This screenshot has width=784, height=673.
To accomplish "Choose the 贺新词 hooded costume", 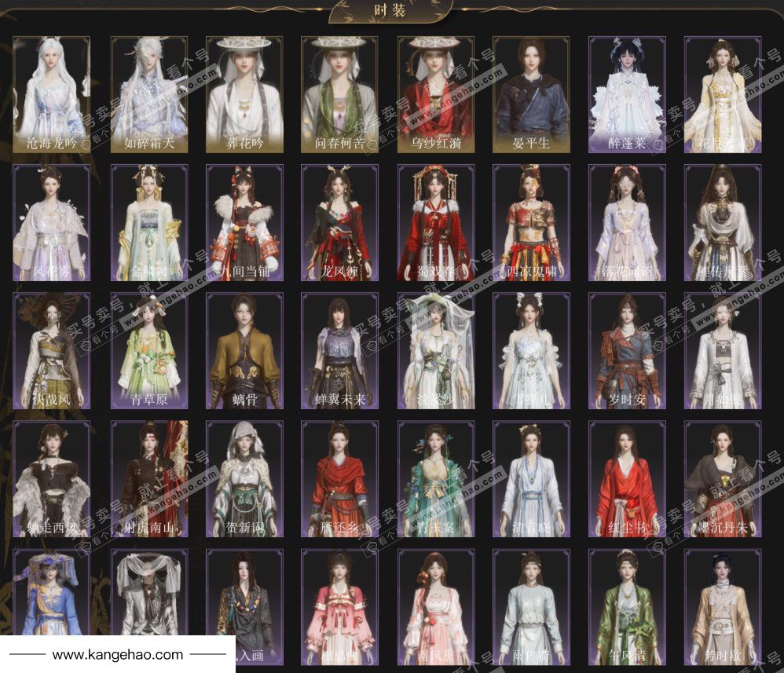I will (244, 478).
